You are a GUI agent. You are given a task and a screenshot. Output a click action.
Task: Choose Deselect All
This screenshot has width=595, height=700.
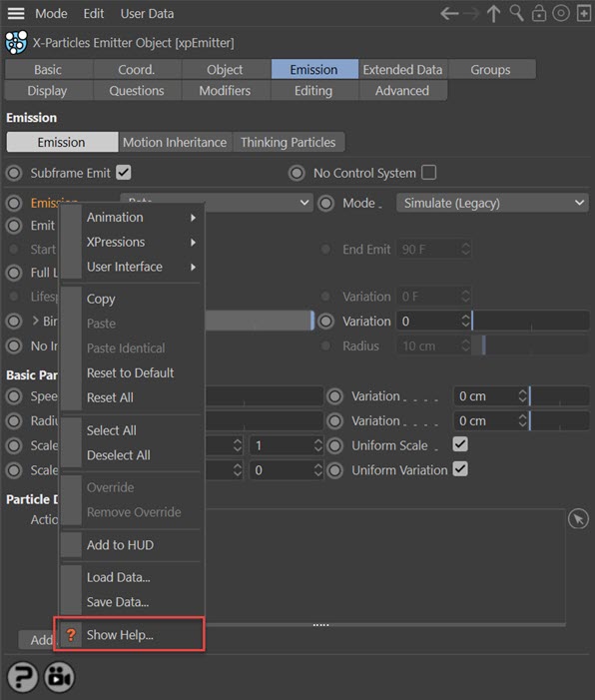(x=132, y=455)
